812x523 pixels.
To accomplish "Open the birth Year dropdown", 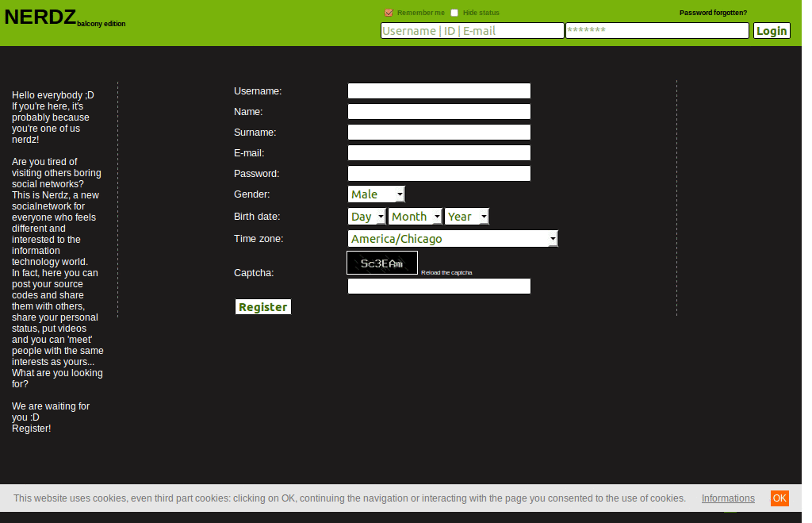I will [x=466, y=217].
